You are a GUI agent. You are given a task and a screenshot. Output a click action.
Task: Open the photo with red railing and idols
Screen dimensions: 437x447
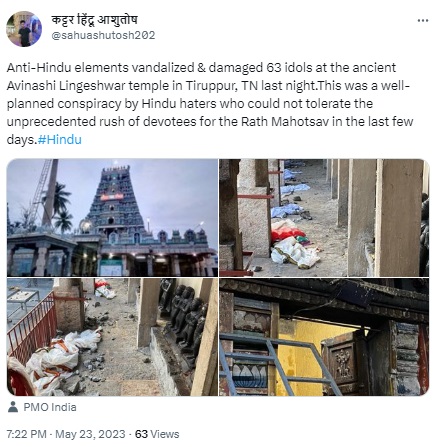pos(112,337)
